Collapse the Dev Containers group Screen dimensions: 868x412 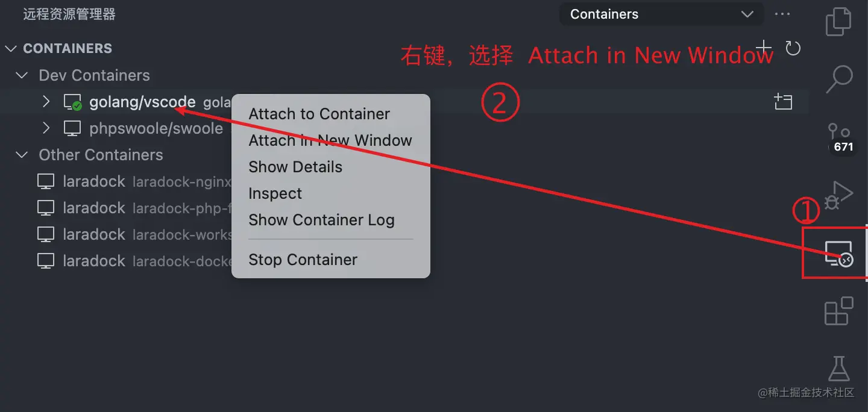tap(22, 75)
